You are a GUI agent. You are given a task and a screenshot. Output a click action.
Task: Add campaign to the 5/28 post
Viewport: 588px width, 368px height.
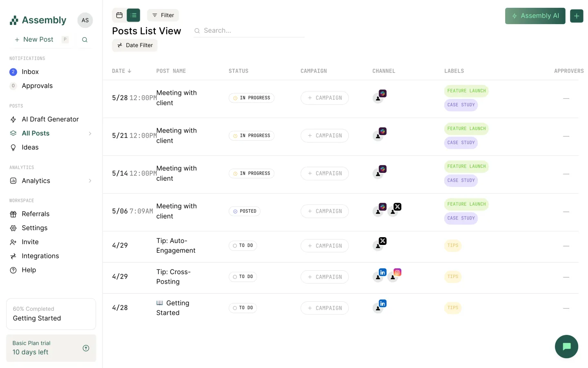(x=325, y=98)
